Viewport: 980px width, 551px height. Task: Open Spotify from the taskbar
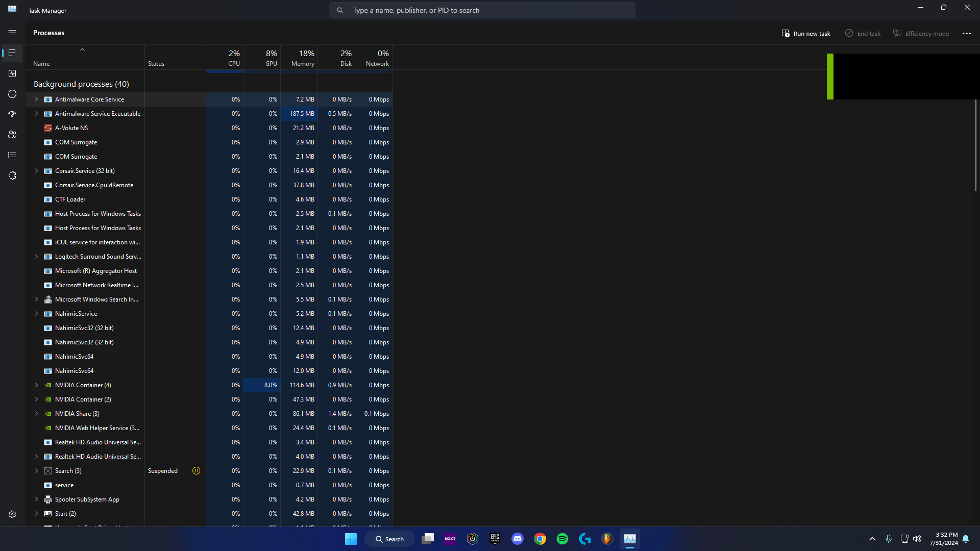click(562, 539)
